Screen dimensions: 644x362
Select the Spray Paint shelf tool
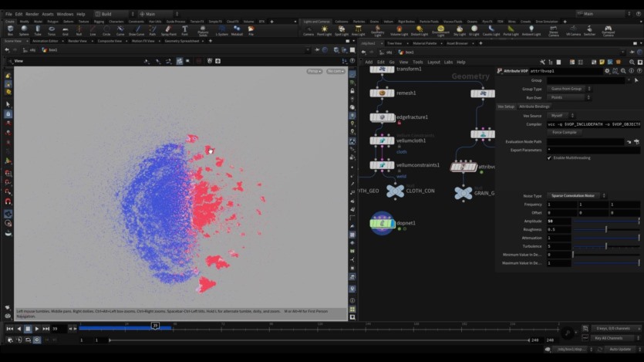point(168,30)
